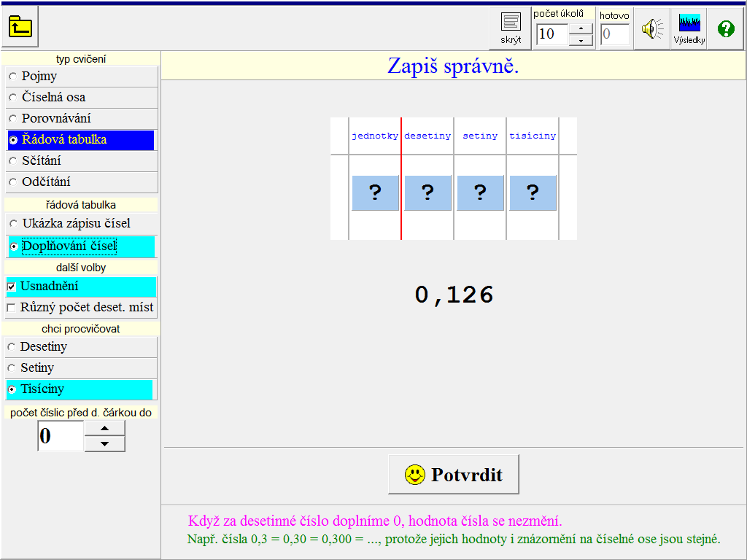Click the desetiny column header
The width and height of the screenshot is (747, 560).
[x=427, y=136]
